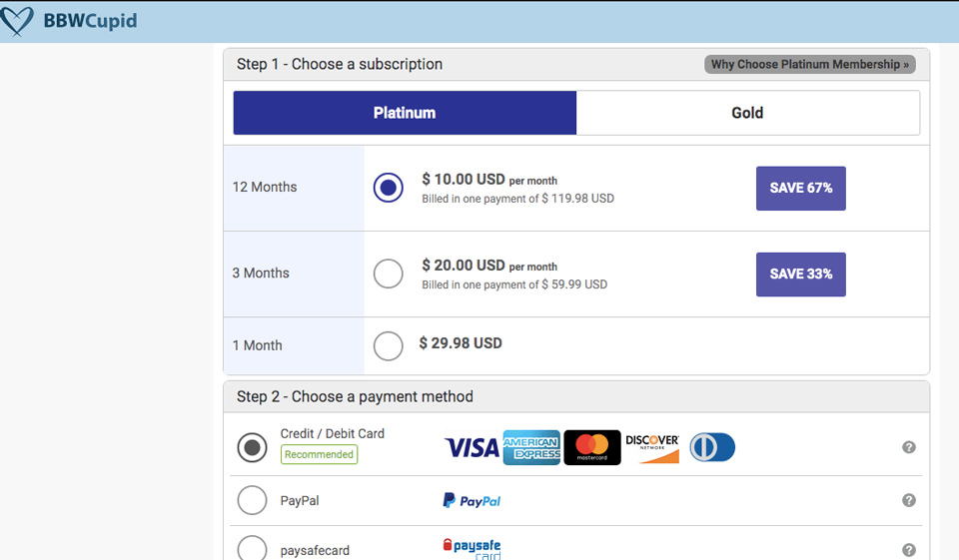The height and width of the screenshot is (560, 959).
Task: Click the Diners Club card icon
Action: click(712, 447)
